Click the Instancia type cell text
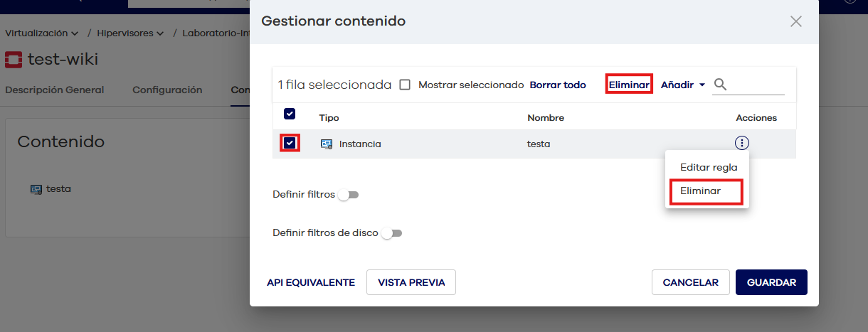Image resolution: width=868 pixels, height=332 pixels. pyautogui.click(x=360, y=144)
